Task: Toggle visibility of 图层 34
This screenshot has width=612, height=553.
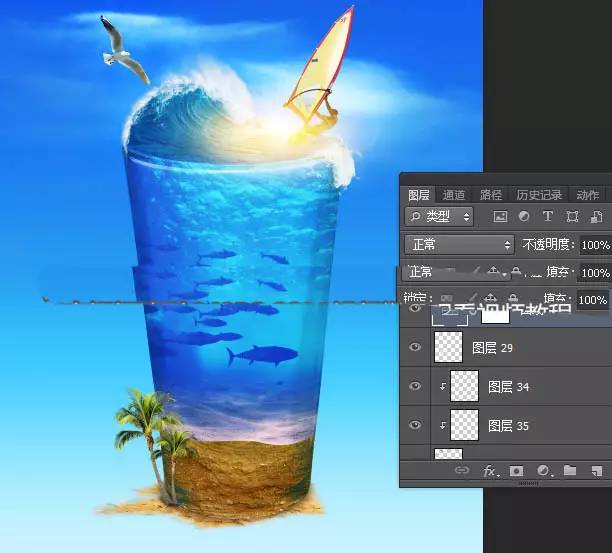Action: pos(416,386)
